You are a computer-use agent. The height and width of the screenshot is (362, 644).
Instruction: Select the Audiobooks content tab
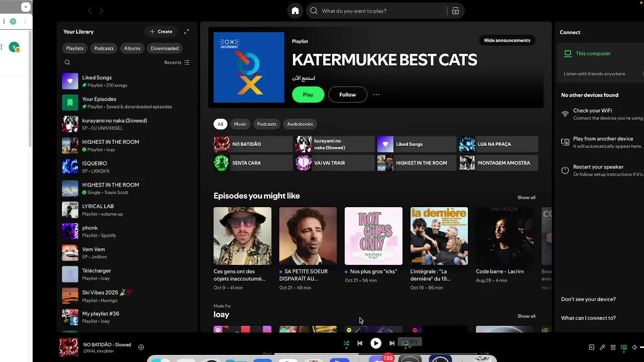pos(300,124)
